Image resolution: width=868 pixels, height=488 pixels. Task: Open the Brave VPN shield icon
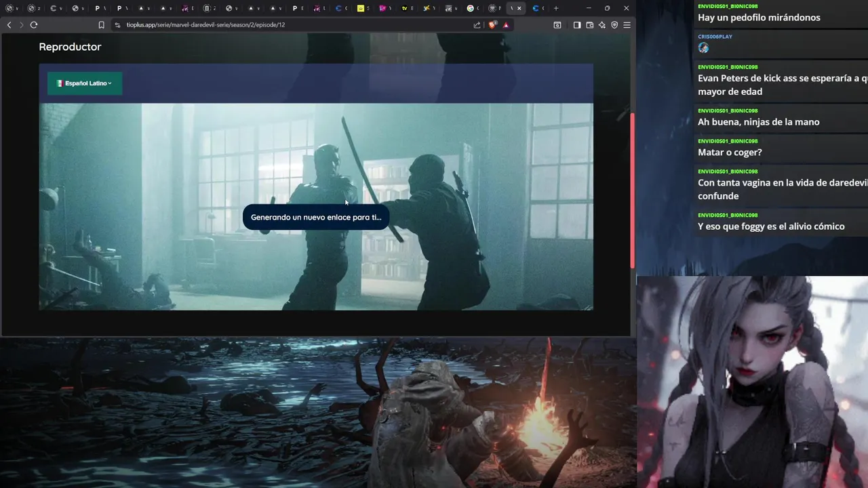(x=614, y=25)
